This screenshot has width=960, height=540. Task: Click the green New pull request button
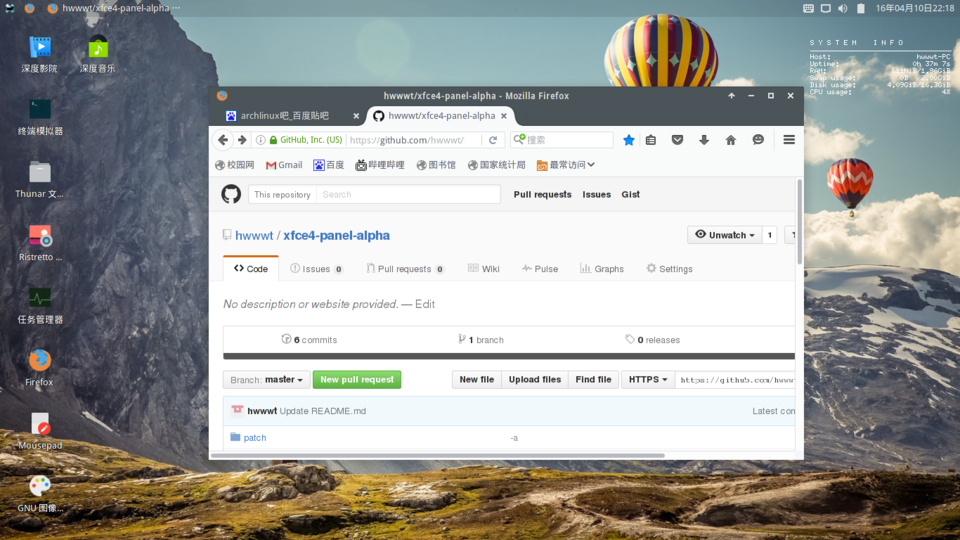357,380
